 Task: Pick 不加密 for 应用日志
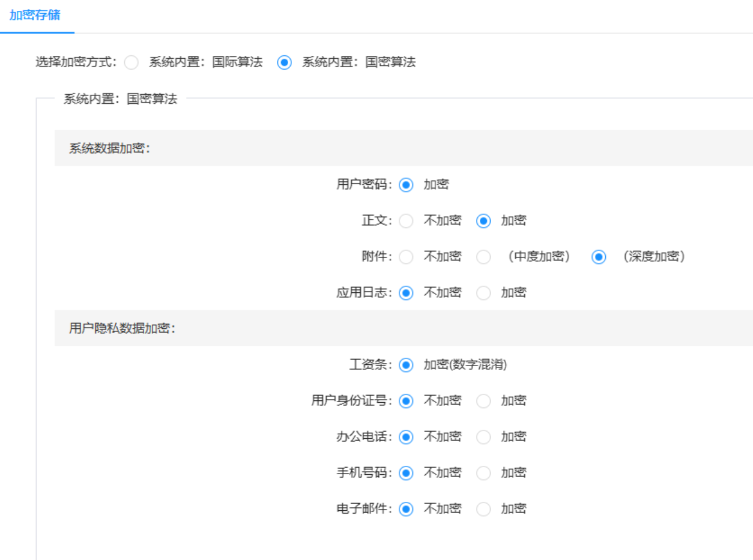407,293
